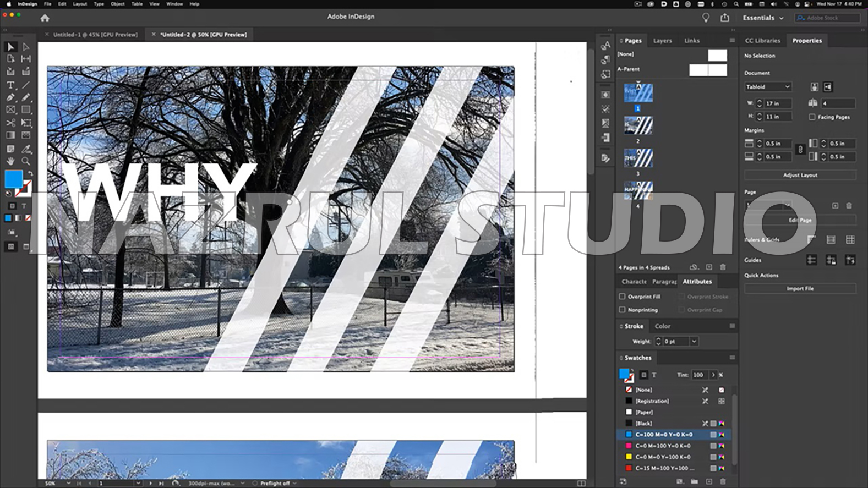The image size is (868, 488).
Task: Click the Import File button
Action: point(800,288)
